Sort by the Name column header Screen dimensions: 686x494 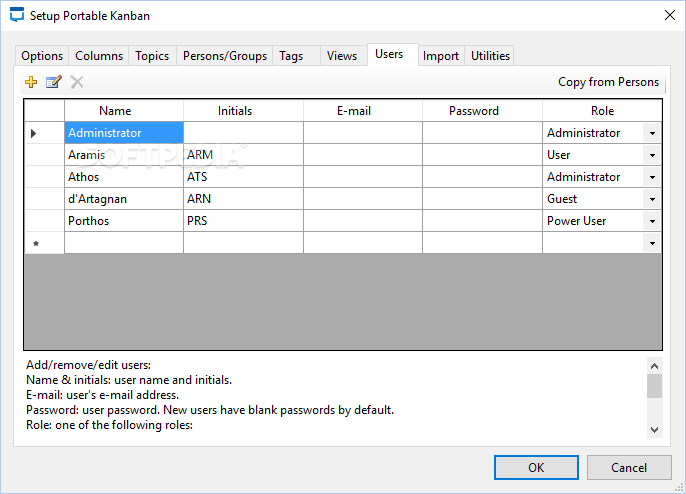click(124, 111)
